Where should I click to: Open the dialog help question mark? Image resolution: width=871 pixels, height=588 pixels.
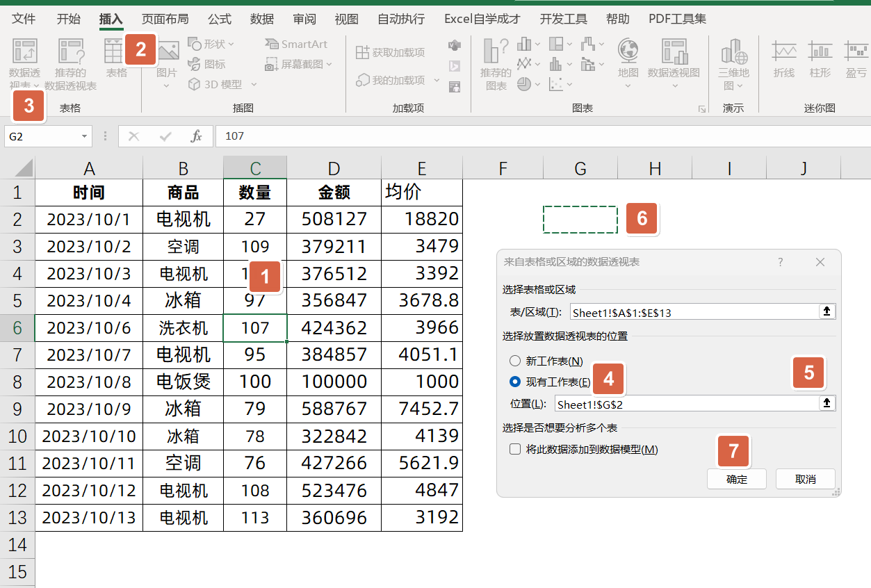coord(781,262)
